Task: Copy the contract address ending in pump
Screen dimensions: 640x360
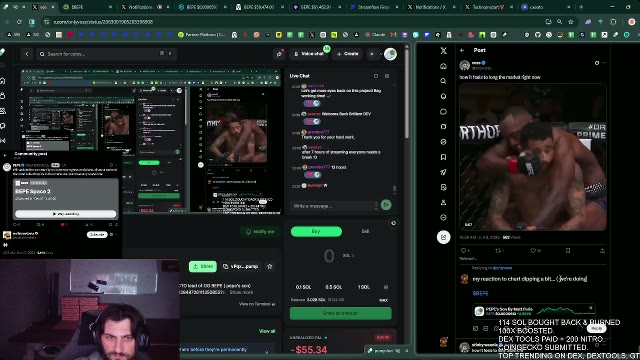Action: pyautogui.click(x=240, y=267)
